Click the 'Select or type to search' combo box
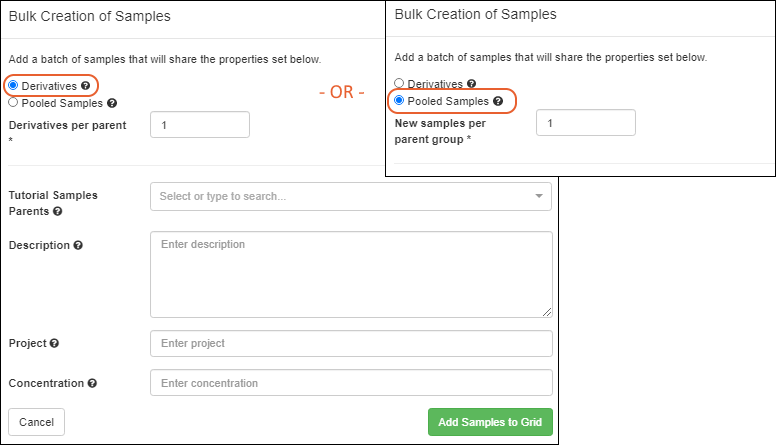776x445 pixels. click(x=340, y=196)
